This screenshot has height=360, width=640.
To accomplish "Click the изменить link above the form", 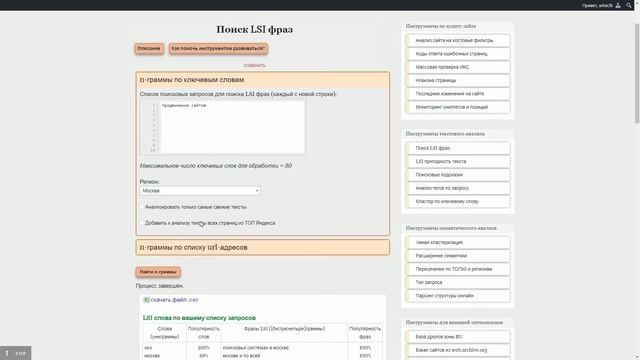I will [254, 65].
